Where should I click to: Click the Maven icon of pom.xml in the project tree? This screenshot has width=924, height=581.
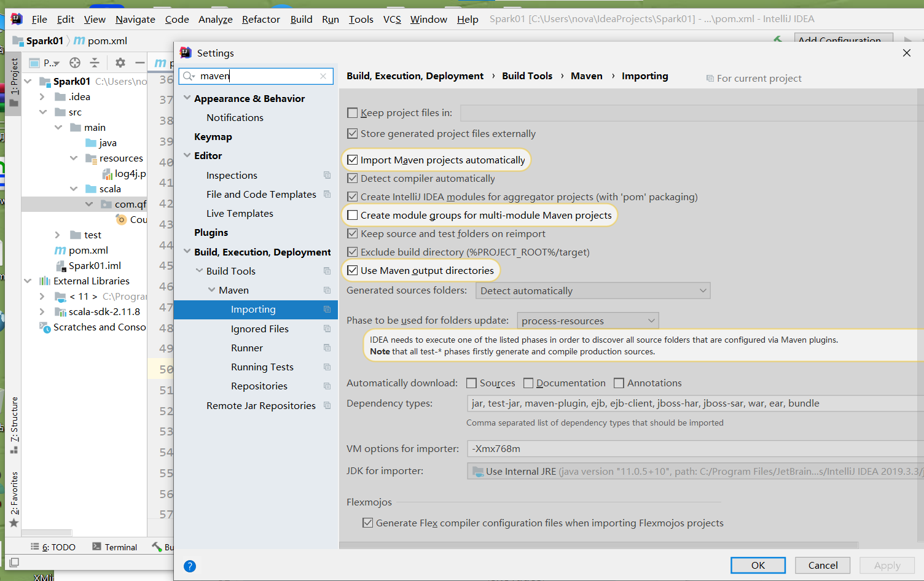click(60, 251)
